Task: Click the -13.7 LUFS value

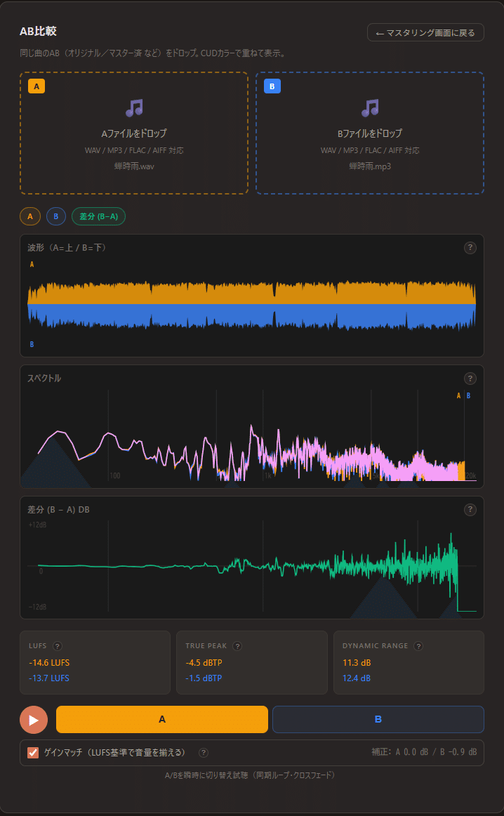Action: [x=49, y=678]
